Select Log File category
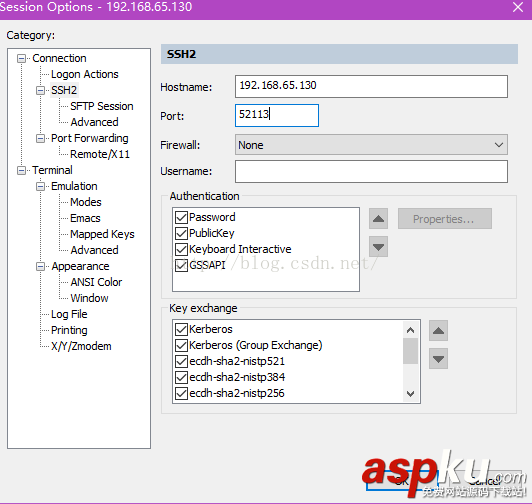This screenshot has height=504, width=532. point(69,315)
